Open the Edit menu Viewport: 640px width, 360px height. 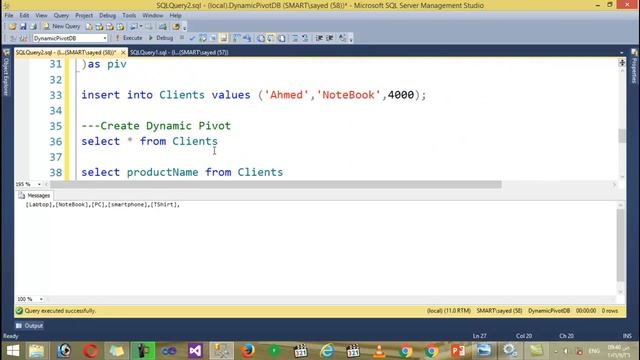[x=24, y=16]
